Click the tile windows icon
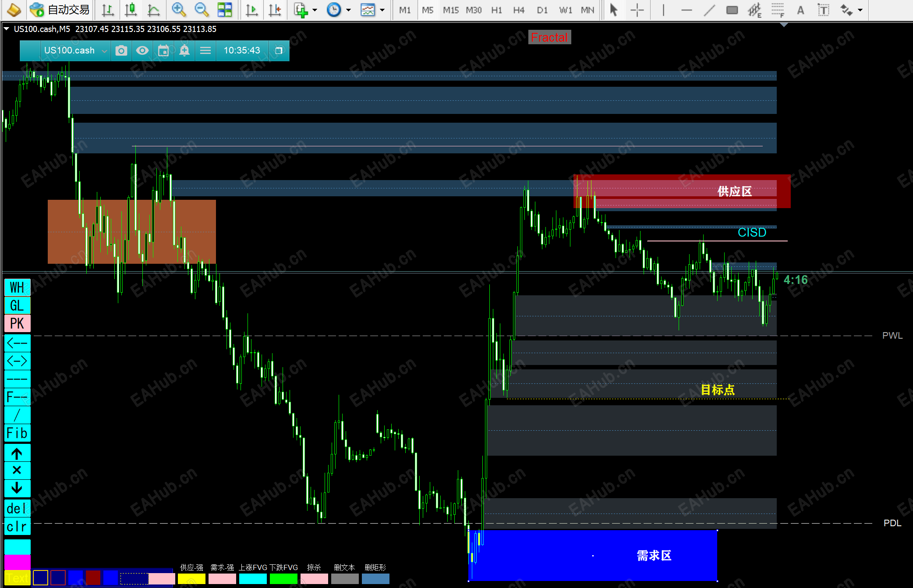This screenshot has height=588, width=913. point(225,10)
